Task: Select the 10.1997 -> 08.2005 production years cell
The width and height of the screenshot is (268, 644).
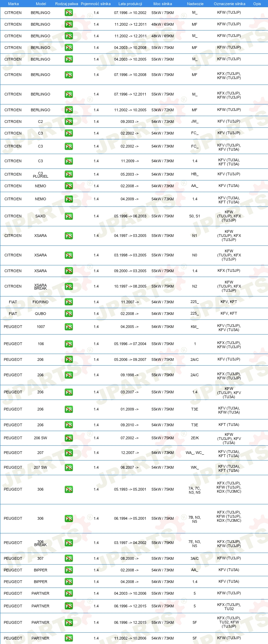Action: click(130, 287)
